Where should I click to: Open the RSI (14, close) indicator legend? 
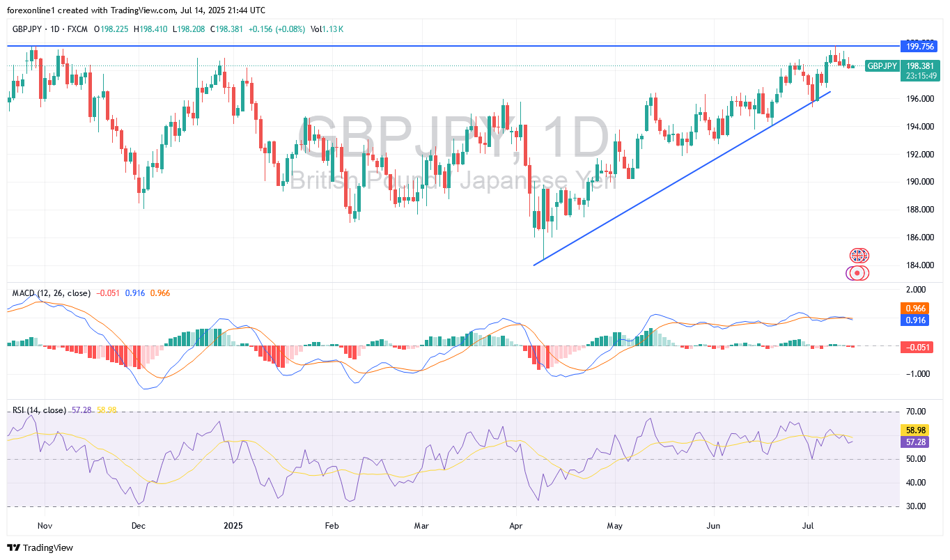tap(40, 410)
